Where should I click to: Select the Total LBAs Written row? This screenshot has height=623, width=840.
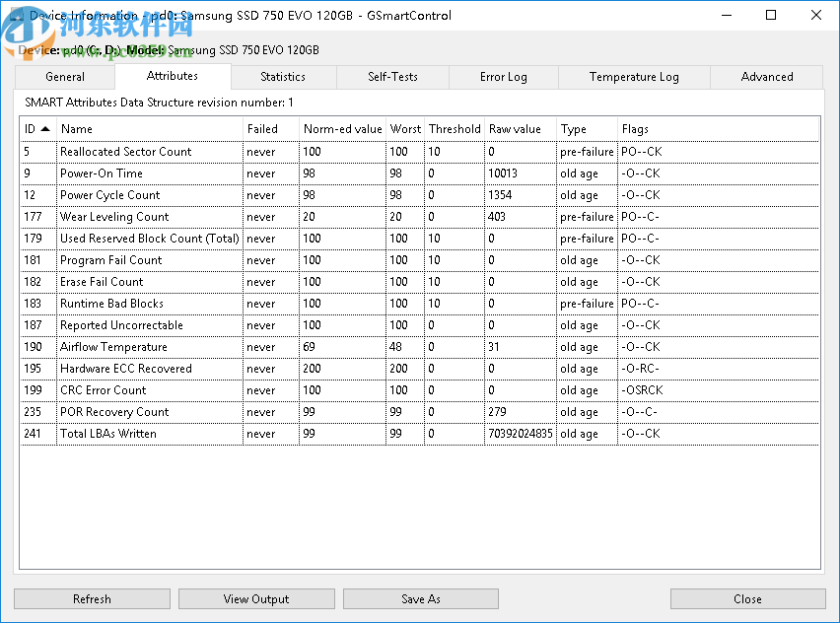tap(108, 434)
